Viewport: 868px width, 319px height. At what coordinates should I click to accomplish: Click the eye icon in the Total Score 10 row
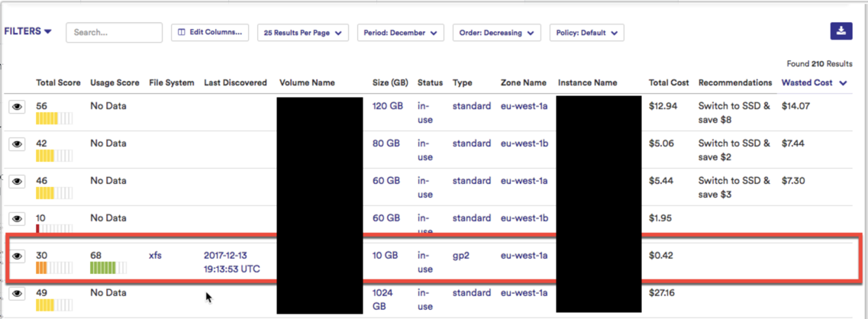point(17,218)
